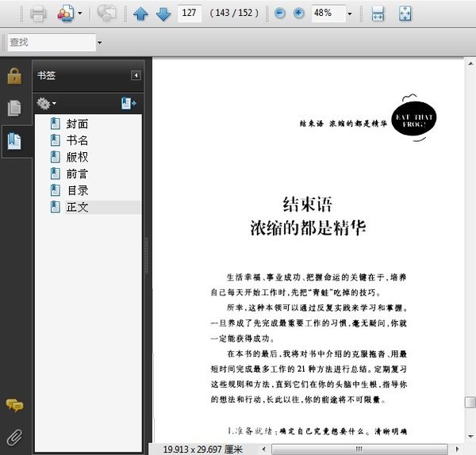Open the comments panel icon
Viewport: 476px width, 455px height.
click(x=14, y=406)
